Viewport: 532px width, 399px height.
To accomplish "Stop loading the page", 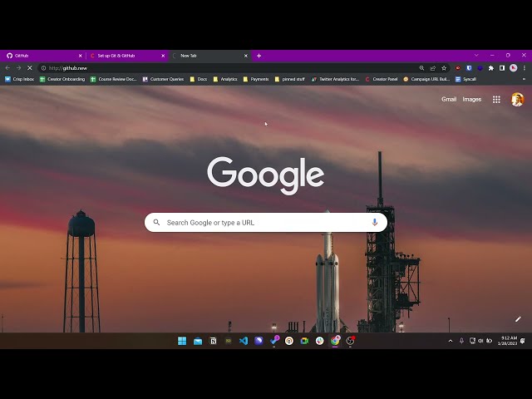I will pos(30,68).
